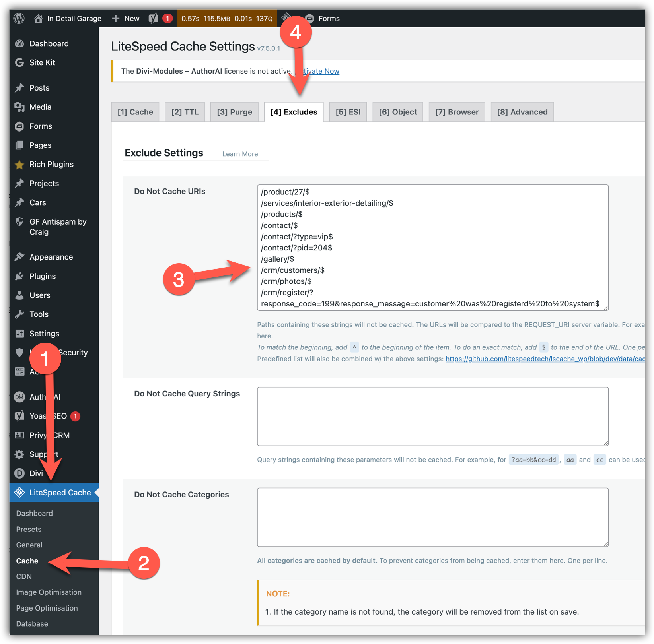
Task: Open Media library icon in sidebar
Action: (19, 107)
